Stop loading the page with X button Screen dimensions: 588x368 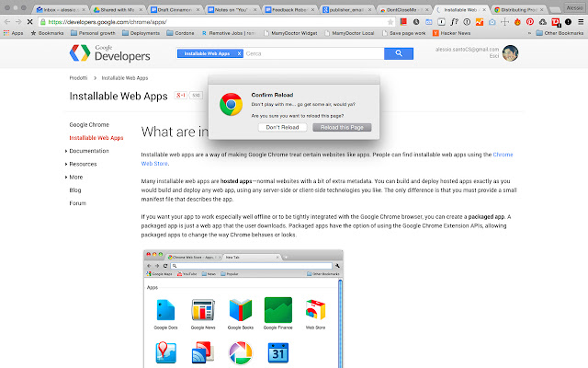point(29,22)
